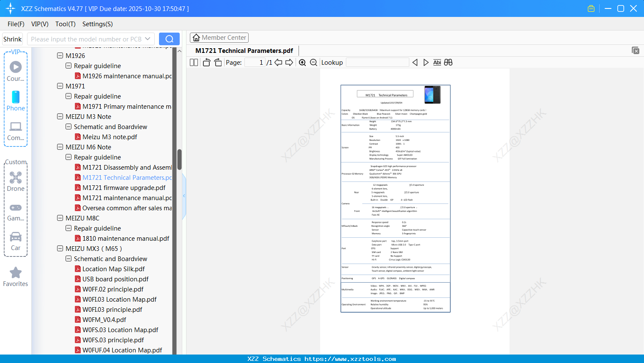Screen dimensions: 644x363
Task: Go to the previous PDF page
Action: tap(278, 63)
